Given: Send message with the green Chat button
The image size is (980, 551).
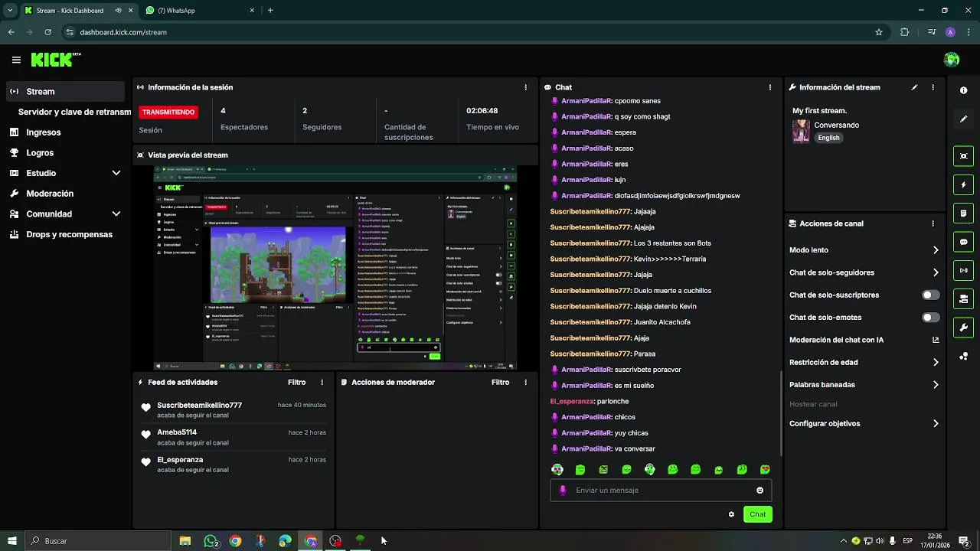Looking at the screenshot, I should [757, 514].
